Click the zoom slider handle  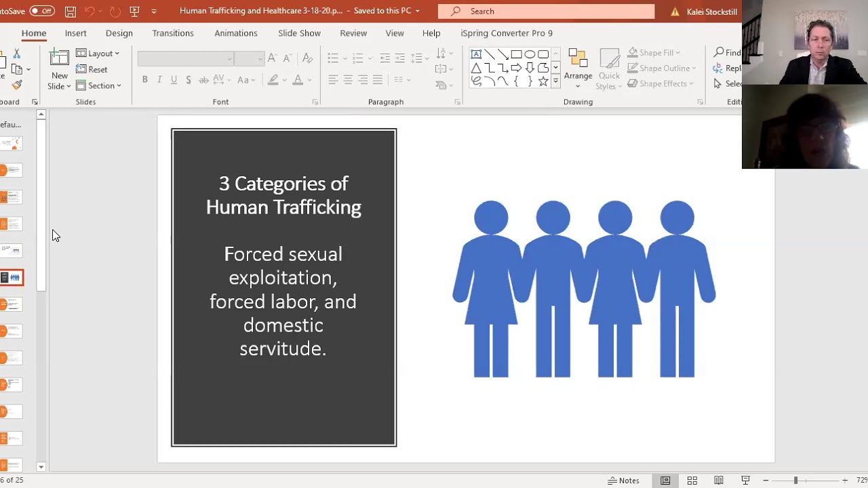[795, 481]
